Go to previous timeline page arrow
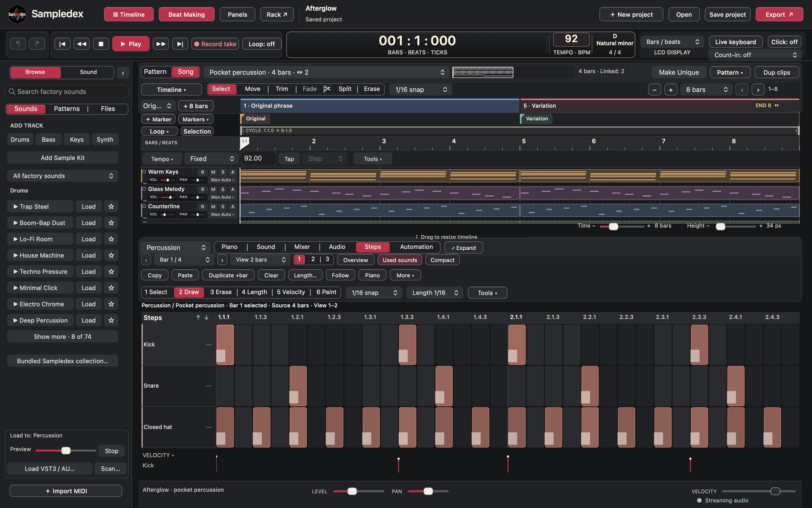The width and height of the screenshot is (812, 508). (742, 90)
